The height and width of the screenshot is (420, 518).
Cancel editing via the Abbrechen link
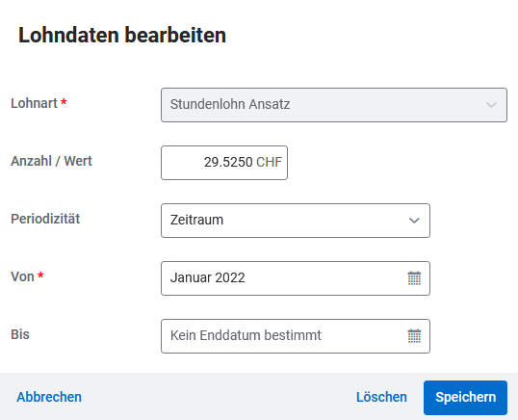(49, 397)
